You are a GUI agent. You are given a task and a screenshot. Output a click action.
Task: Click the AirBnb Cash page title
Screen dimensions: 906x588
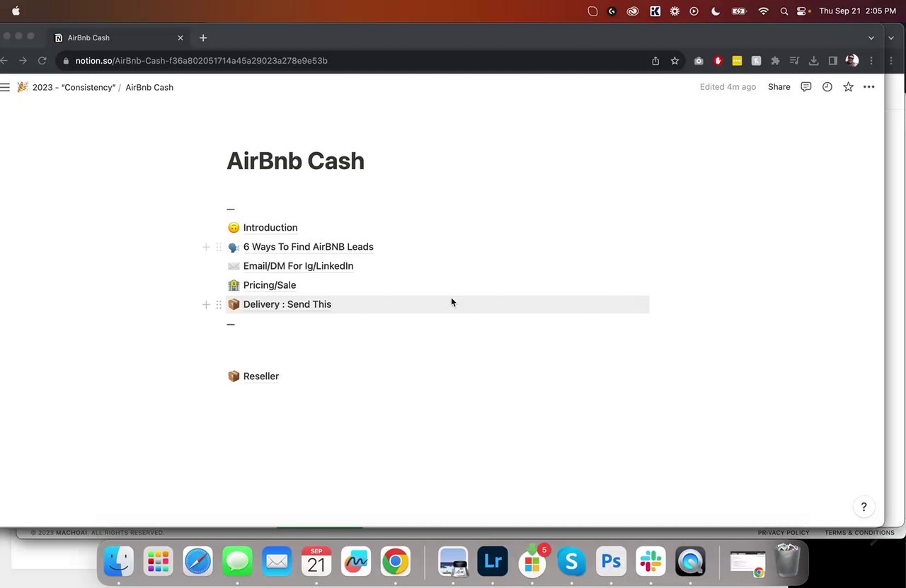coord(295,161)
